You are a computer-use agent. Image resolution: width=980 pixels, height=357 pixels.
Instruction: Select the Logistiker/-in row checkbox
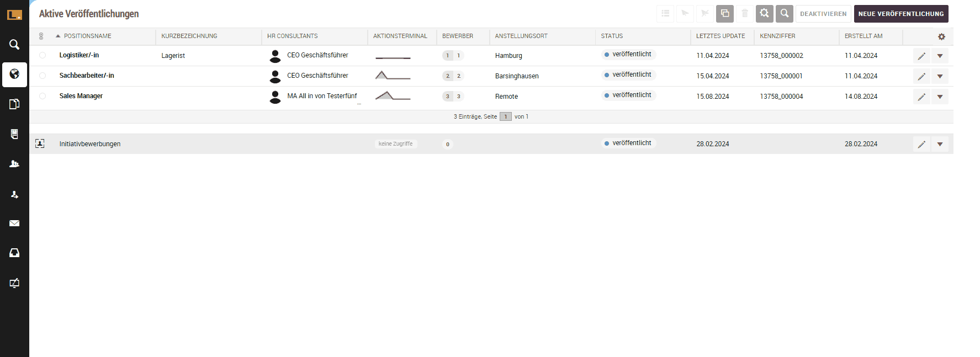pyautogui.click(x=43, y=55)
